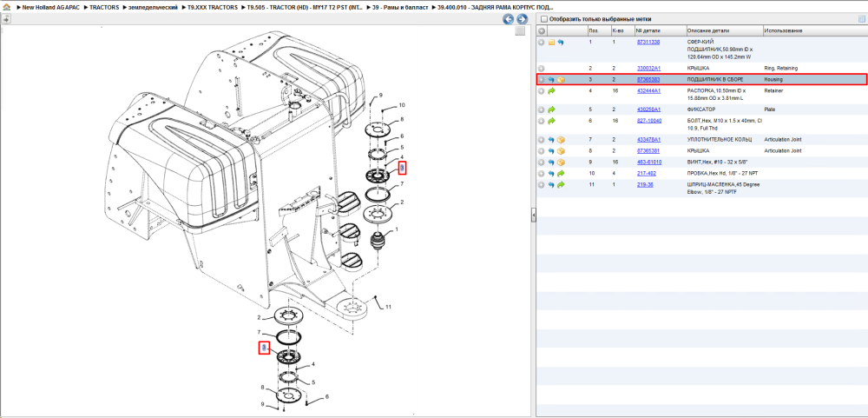Click the green arrow icon for part 432444A1
Image resolution: width=868 pixels, height=418 pixels.
pos(551,91)
